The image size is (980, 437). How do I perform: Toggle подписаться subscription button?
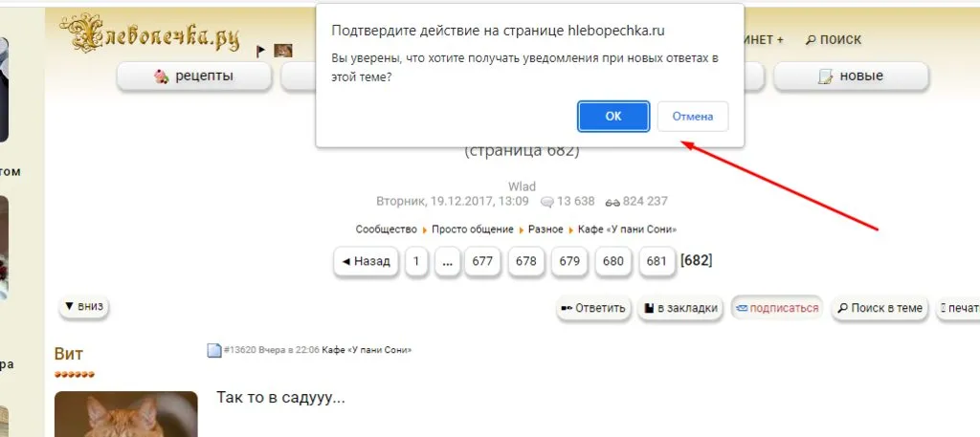777,308
